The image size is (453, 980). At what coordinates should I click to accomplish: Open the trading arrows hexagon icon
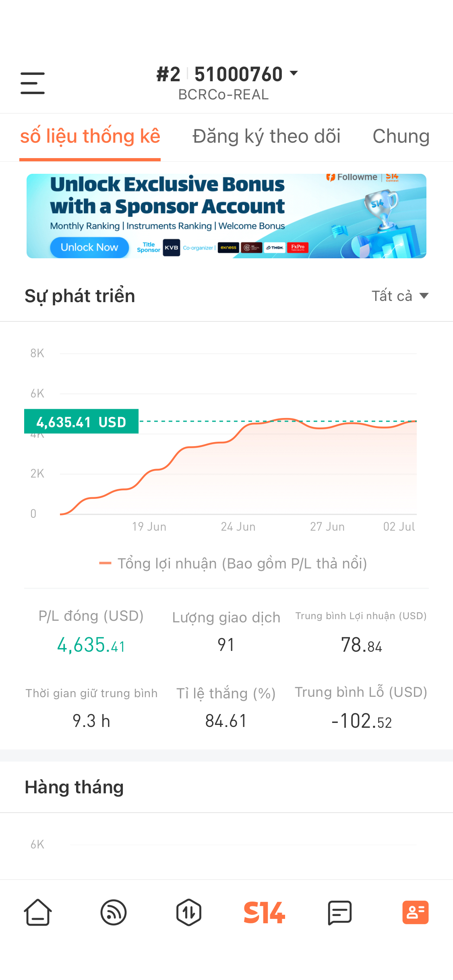point(189,912)
